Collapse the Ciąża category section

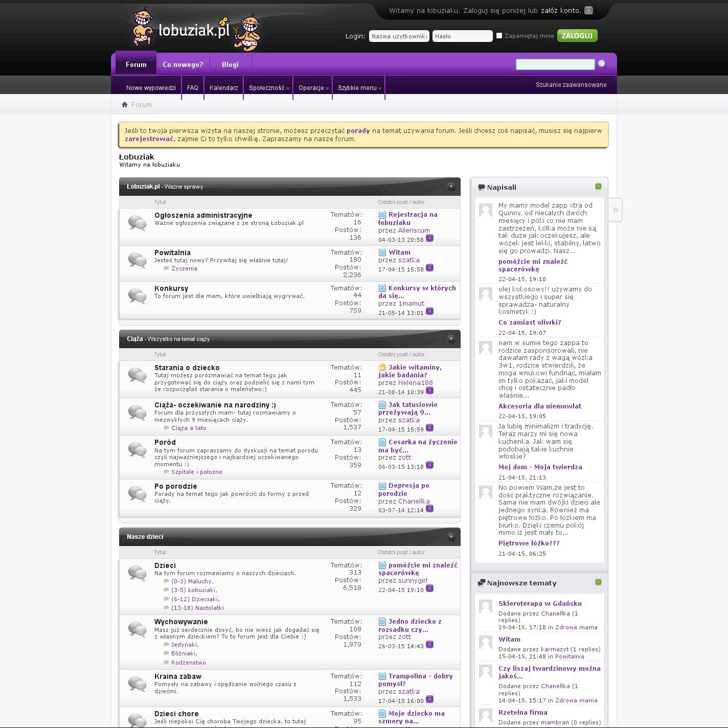pyautogui.click(x=451, y=339)
